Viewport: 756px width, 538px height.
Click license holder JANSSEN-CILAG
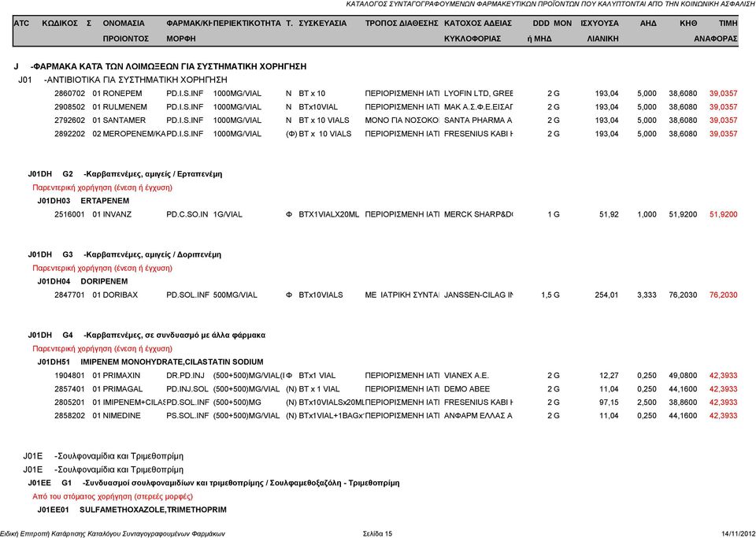(x=478, y=295)
